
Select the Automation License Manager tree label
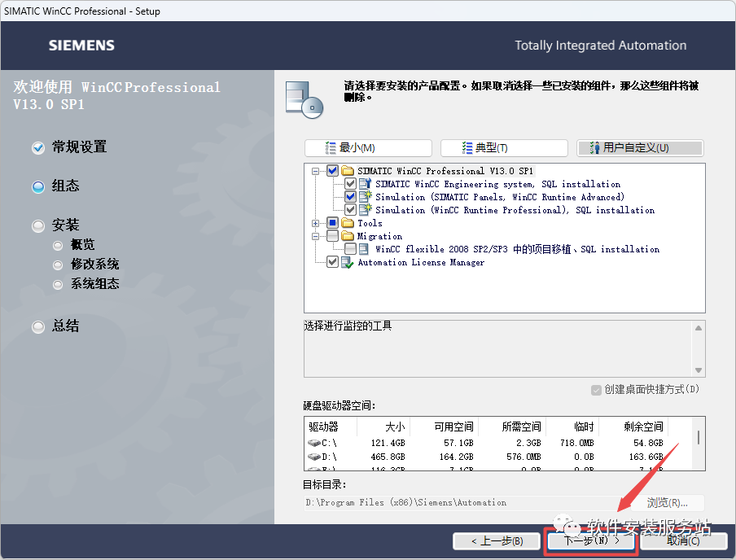coord(421,262)
